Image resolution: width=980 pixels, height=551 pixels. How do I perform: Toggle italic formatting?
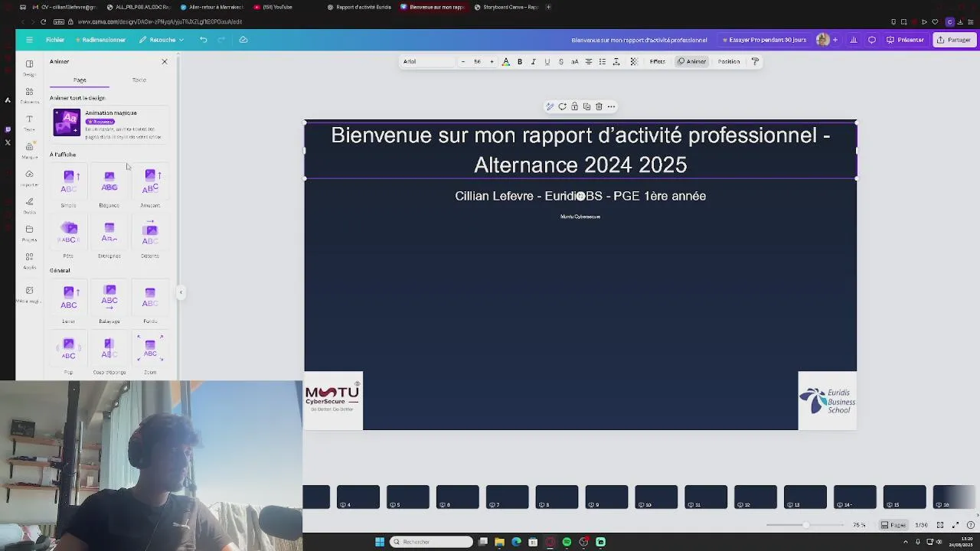pos(534,61)
